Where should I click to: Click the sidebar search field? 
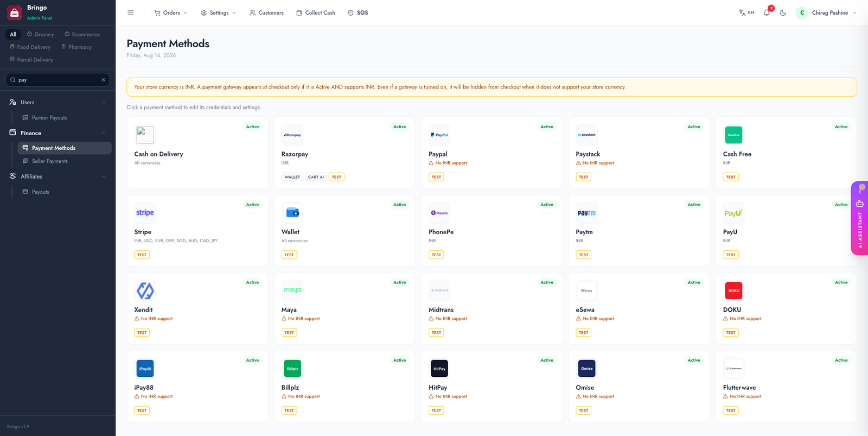tap(58, 80)
